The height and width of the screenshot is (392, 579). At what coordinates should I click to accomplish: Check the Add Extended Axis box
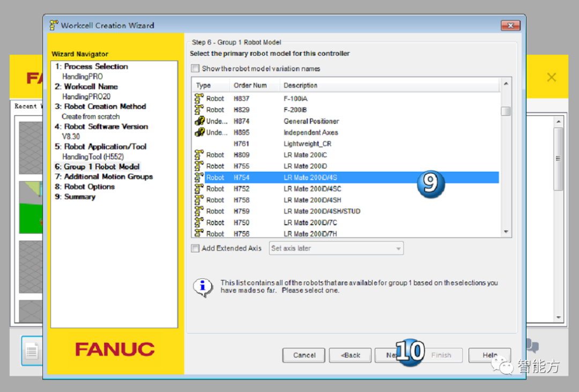[195, 248]
